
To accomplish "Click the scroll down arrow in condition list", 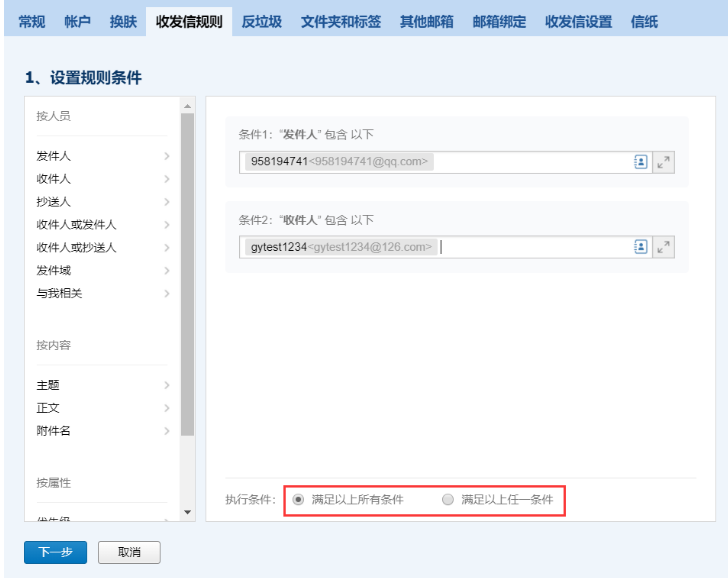I will click(187, 512).
